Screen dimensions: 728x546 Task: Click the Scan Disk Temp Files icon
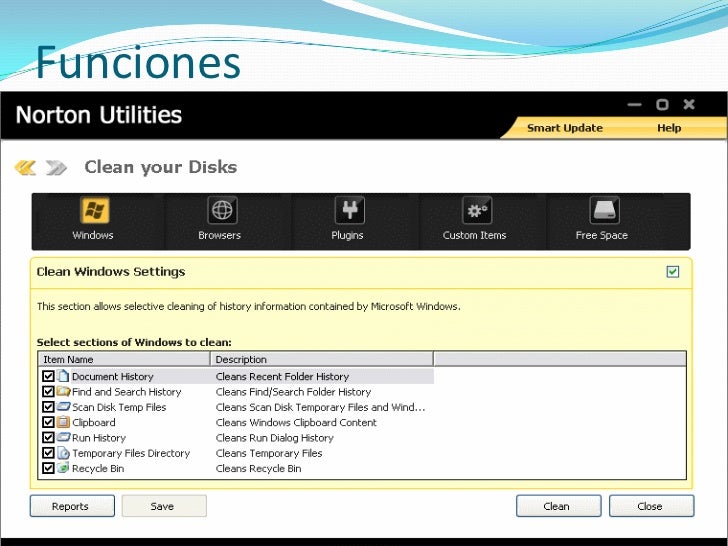pos(63,407)
